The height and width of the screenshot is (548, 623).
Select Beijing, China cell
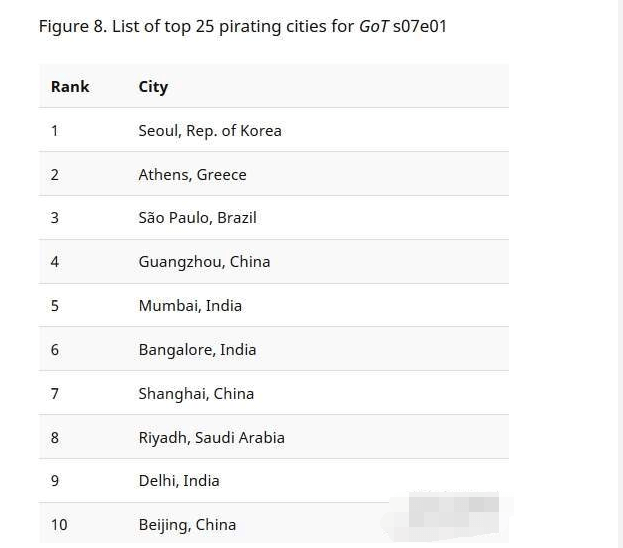187,525
